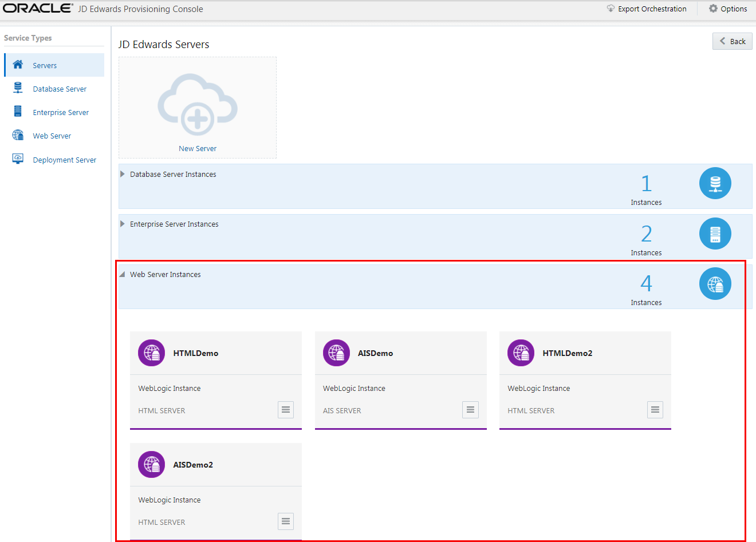756x542 pixels.
Task: Select the Enterprise Server sidebar icon
Action: pyautogui.click(x=17, y=112)
